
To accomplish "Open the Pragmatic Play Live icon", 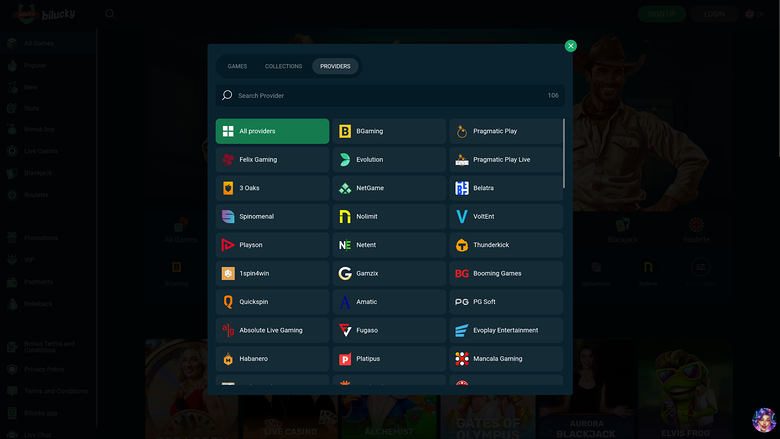I will tap(462, 160).
